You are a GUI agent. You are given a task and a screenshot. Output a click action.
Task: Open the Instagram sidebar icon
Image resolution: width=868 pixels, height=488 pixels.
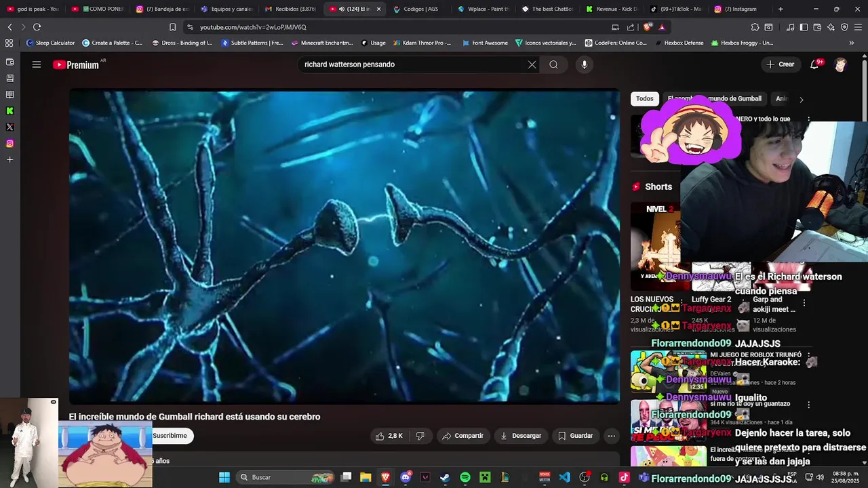click(9, 143)
